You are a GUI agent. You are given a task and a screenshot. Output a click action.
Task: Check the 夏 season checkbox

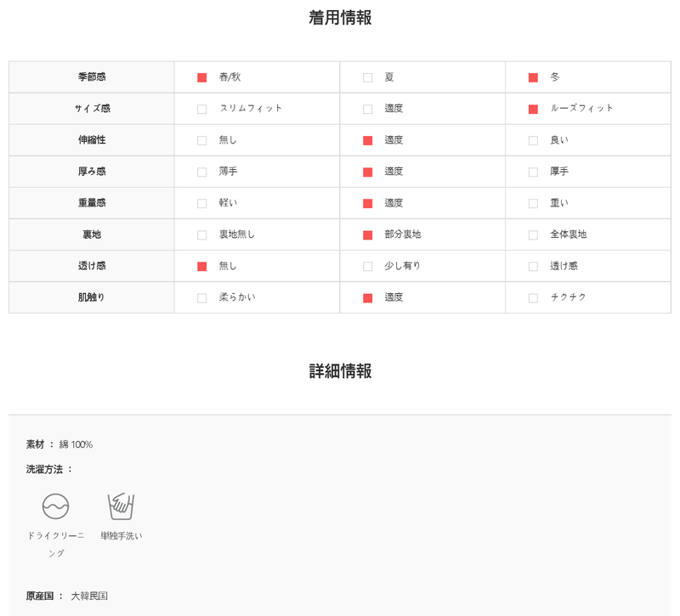tap(367, 77)
